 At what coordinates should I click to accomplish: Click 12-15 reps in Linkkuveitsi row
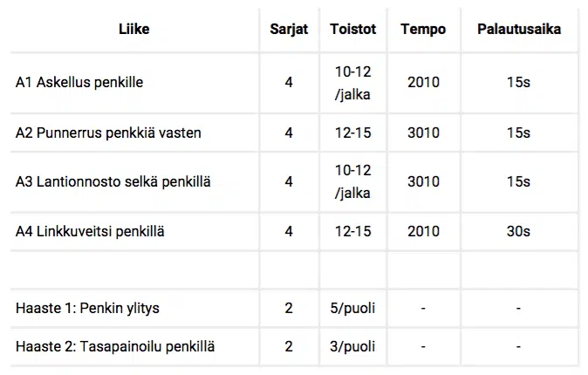click(x=352, y=231)
